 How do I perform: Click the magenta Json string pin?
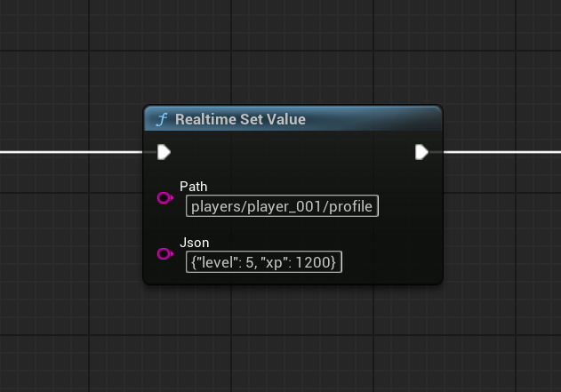pos(164,254)
